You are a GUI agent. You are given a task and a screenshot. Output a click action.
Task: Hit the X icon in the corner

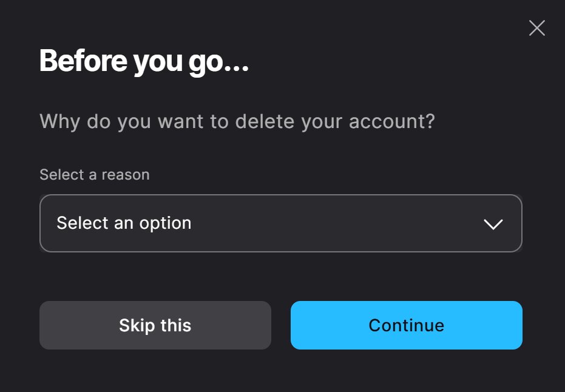pos(536,28)
